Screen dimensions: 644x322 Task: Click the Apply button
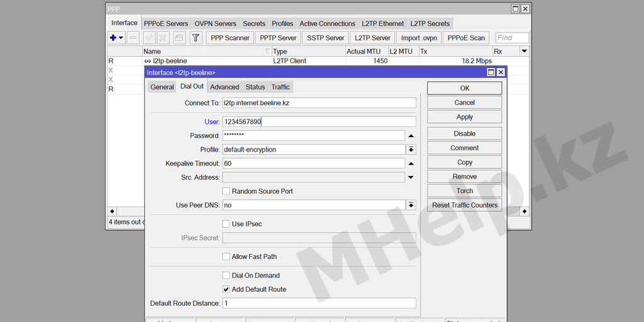pyautogui.click(x=465, y=116)
